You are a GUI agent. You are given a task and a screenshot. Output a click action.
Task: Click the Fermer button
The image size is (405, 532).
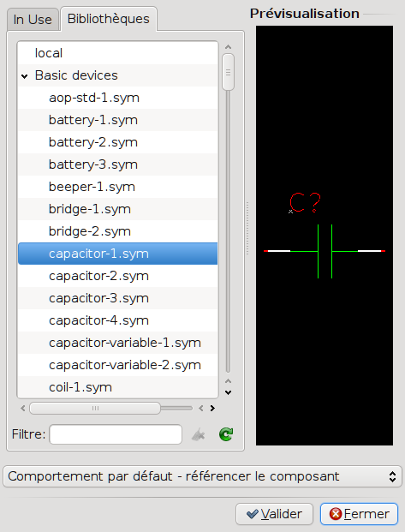pos(359,514)
